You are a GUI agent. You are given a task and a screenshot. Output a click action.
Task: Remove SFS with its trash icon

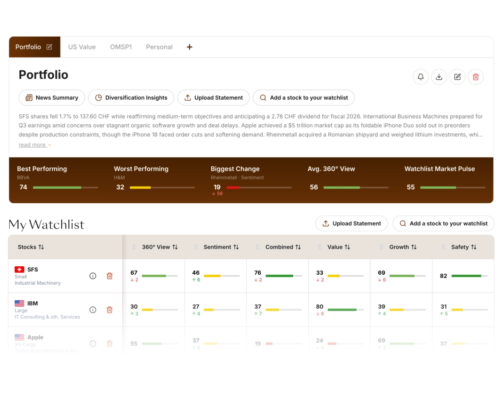(x=110, y=276)
